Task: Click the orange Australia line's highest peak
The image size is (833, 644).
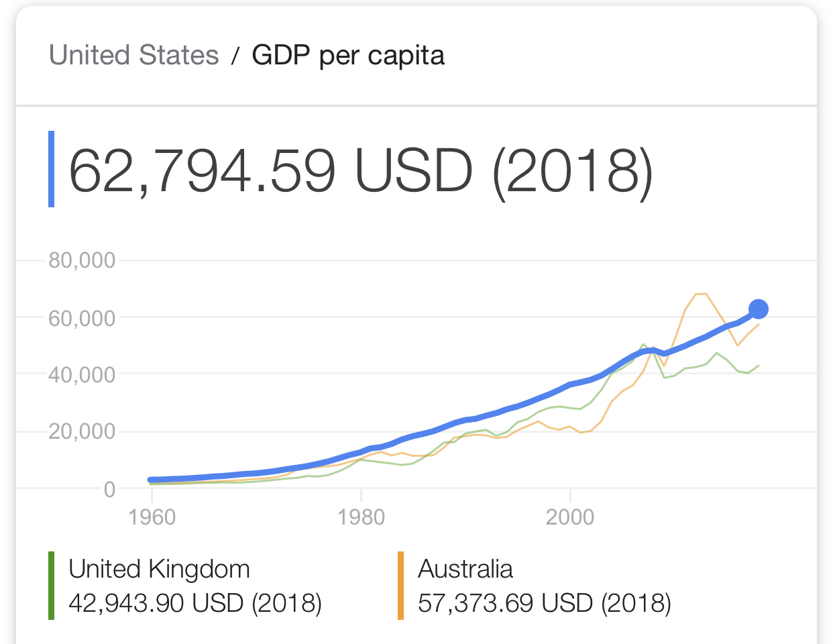Action: click(702, 294)
